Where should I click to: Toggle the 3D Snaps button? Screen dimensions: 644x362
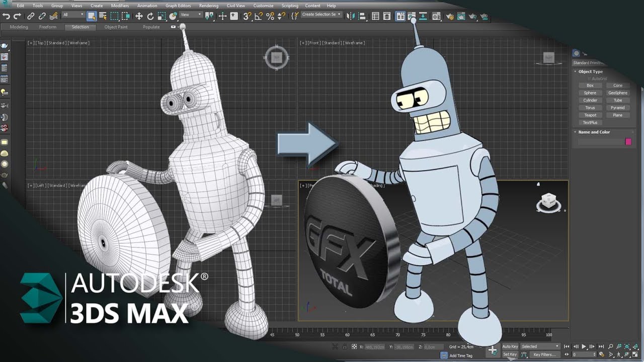(x=247, y=16)
